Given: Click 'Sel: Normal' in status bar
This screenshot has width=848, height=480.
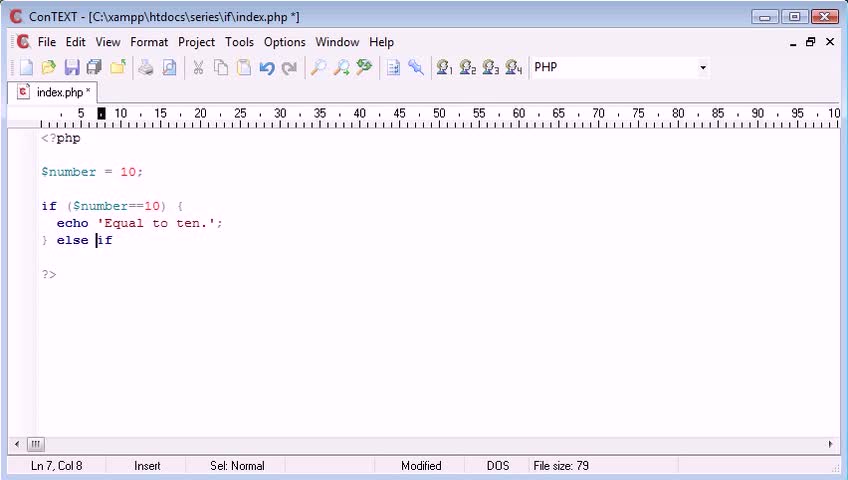Looking at the screenshot, I should [x=237, y=466].
